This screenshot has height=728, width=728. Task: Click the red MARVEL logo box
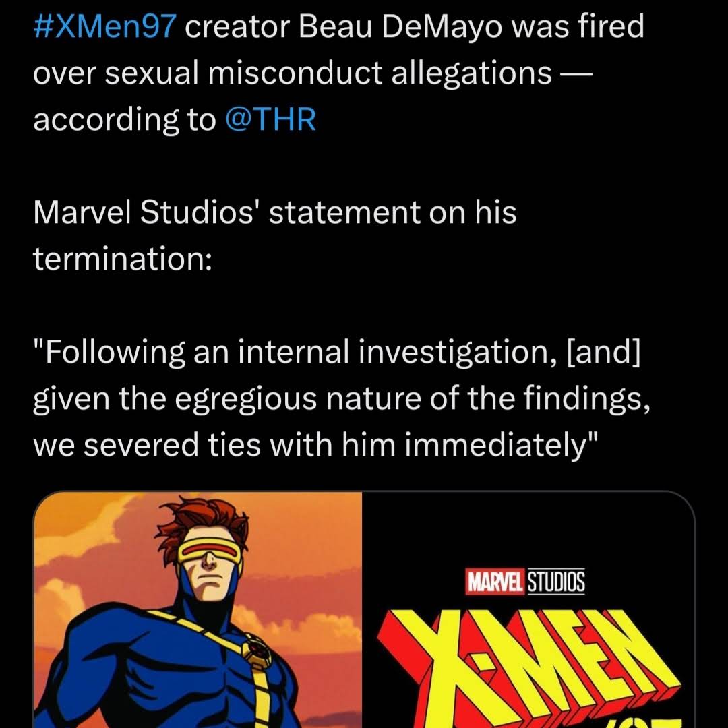coord(495,582)
